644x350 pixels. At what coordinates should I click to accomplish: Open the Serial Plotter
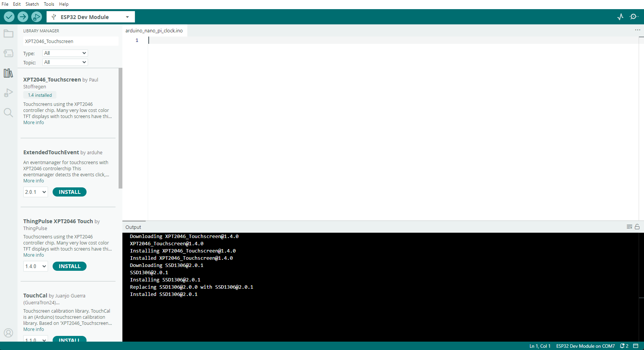click(x=620, y=17)
